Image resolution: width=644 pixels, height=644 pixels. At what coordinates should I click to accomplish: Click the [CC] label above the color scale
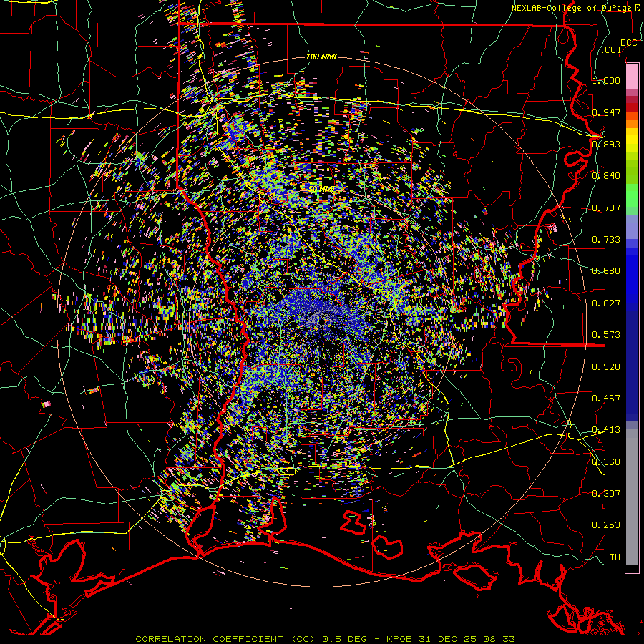click(611, 49)
